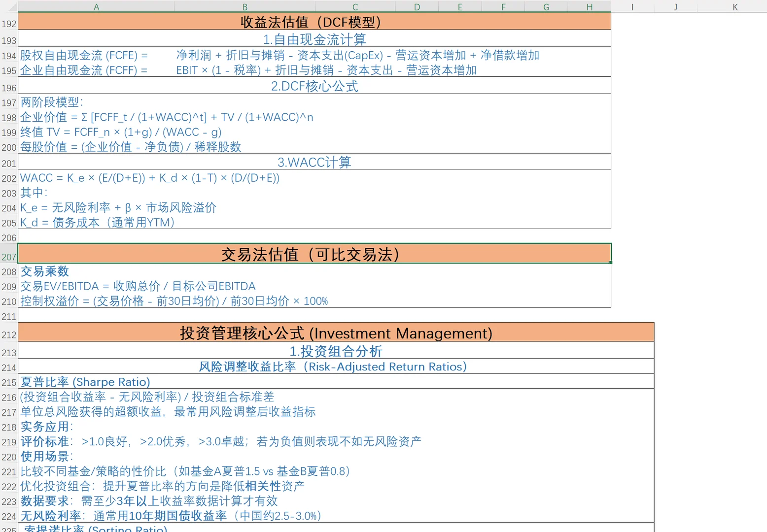Select column A header
The height and width of the screenshot is (532, 767).
click(96, 7)
